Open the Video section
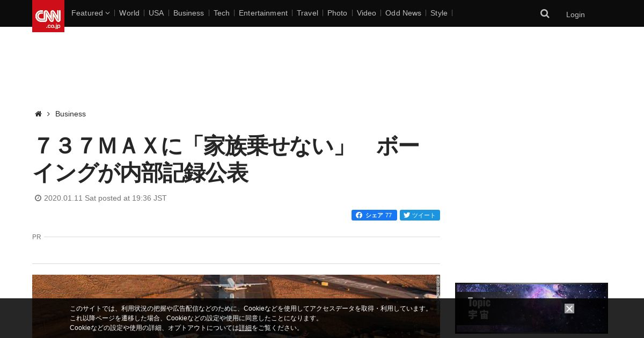The width and height of the screenshot is (644, 338). 367,13
